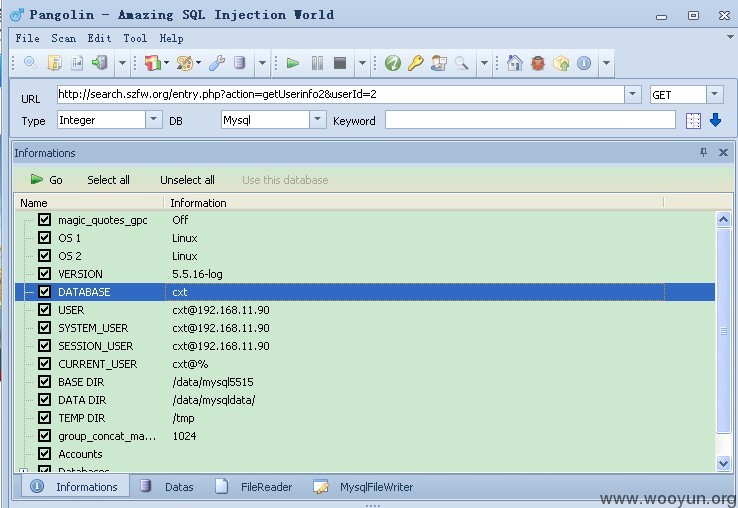Click the Keyword input field

pyautogui.click(x=530, y=120)
